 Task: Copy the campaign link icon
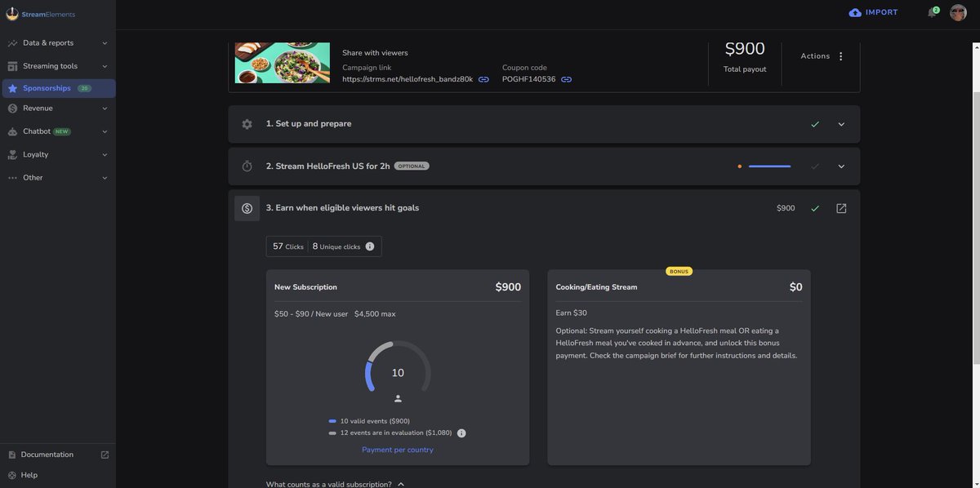point(483,79)
